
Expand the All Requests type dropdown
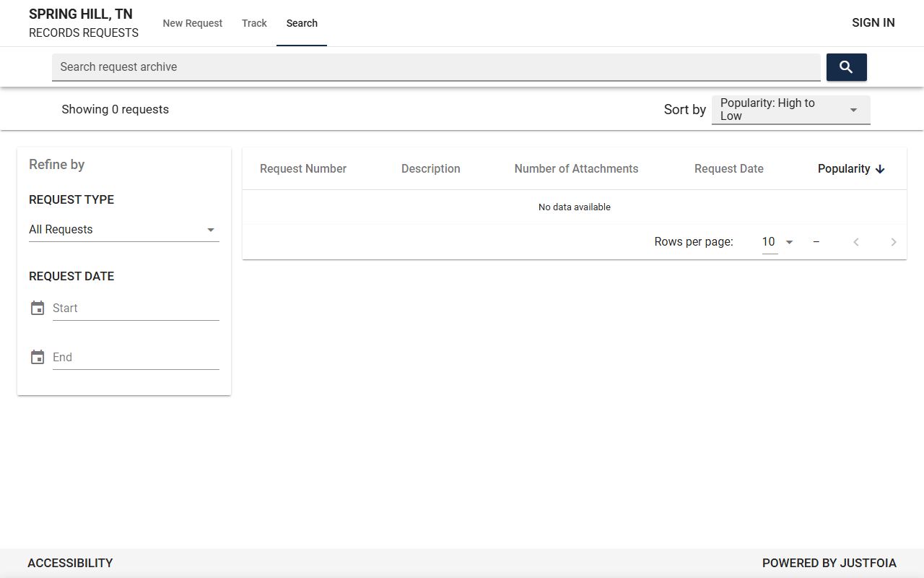pos(123,230)
